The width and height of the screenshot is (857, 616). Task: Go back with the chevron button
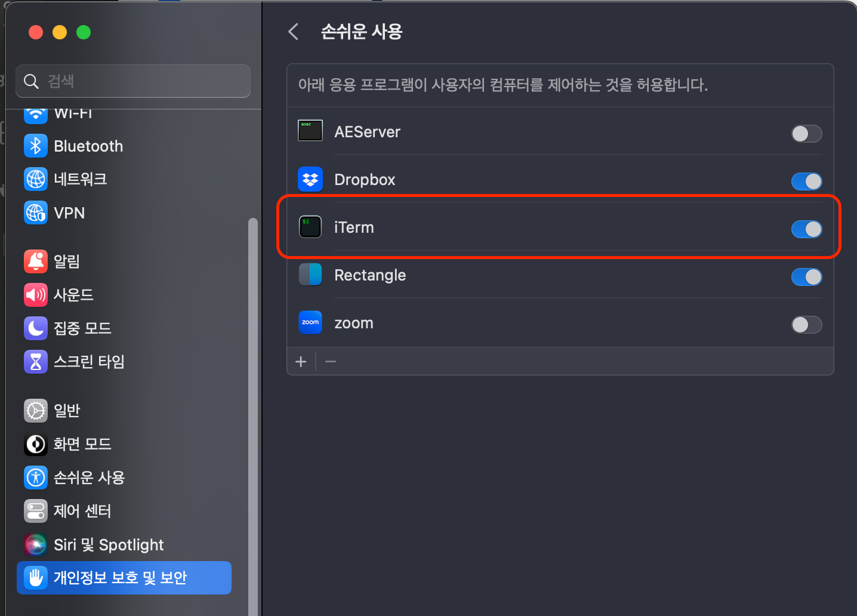(x=293, y=32)
